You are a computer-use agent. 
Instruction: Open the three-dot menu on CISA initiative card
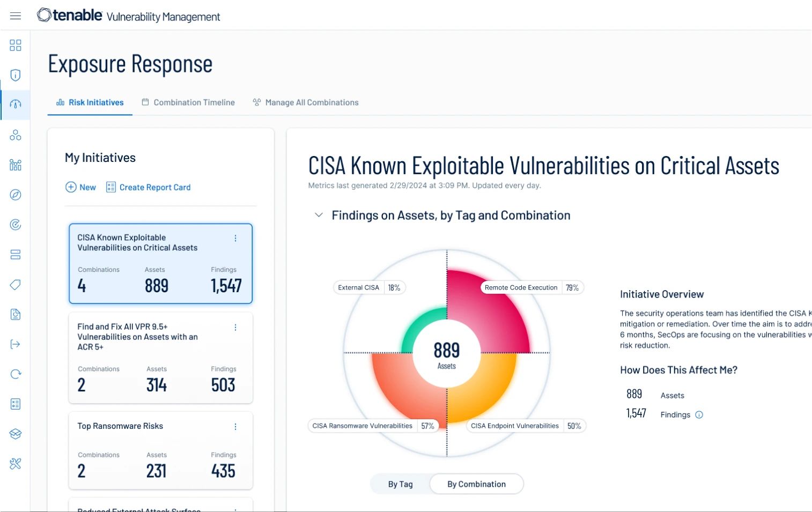coord(235,238)
